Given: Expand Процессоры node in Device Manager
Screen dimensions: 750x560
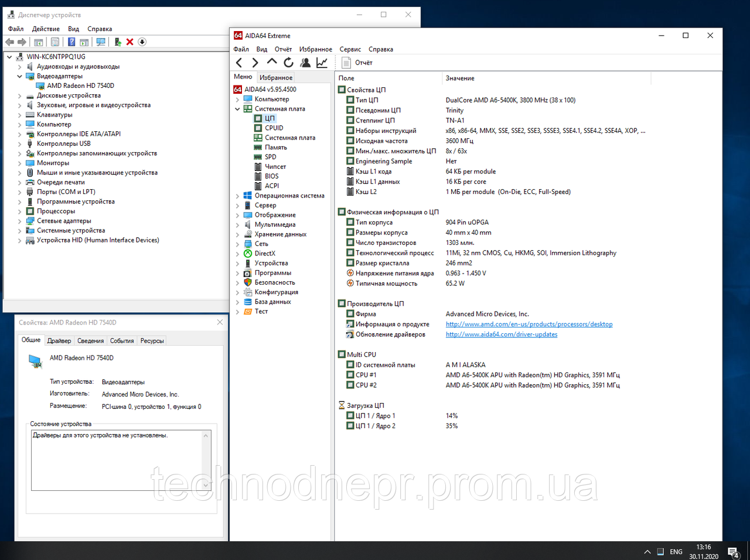Looking at the screenshot, I should pyautogui.click(x=19, y=211).
